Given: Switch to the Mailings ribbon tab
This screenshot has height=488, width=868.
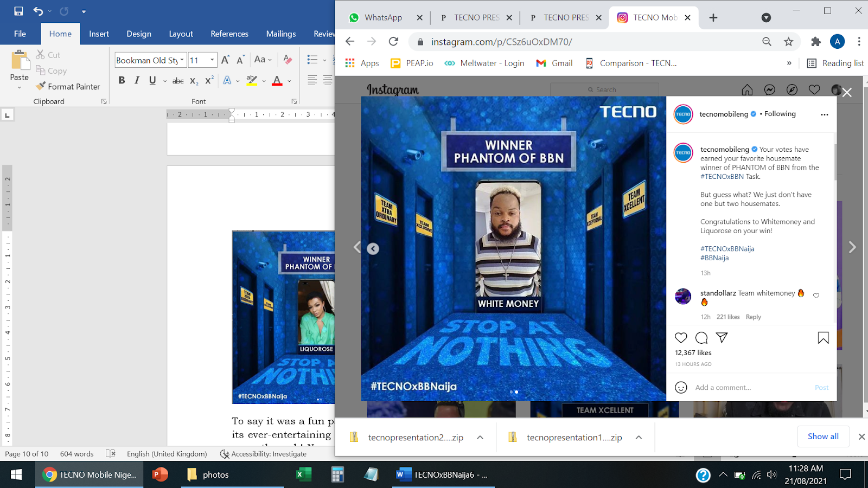Looking at the screenshot, I should pyautogui.click(x=281, y=34).
